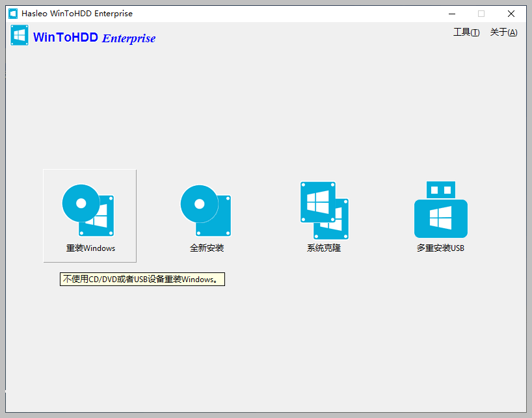Screen dimensions: 532x418
Task: Click the WinToHDD Enterprise header text
Action: (94, 38)
